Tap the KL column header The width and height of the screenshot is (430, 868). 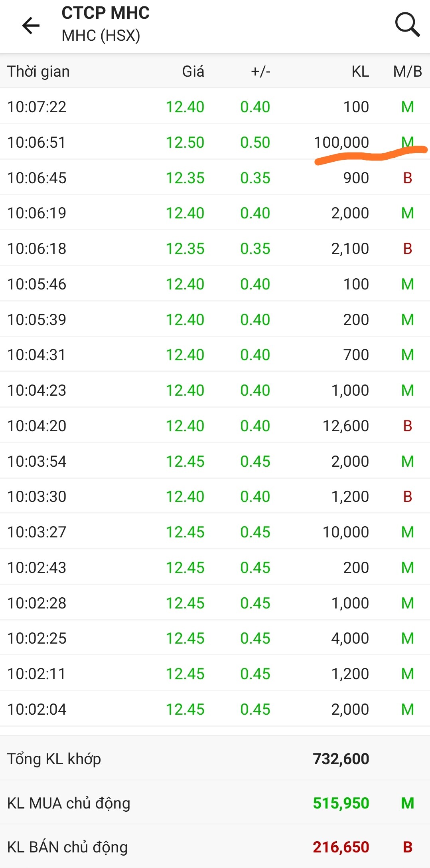tap(360, 71)
